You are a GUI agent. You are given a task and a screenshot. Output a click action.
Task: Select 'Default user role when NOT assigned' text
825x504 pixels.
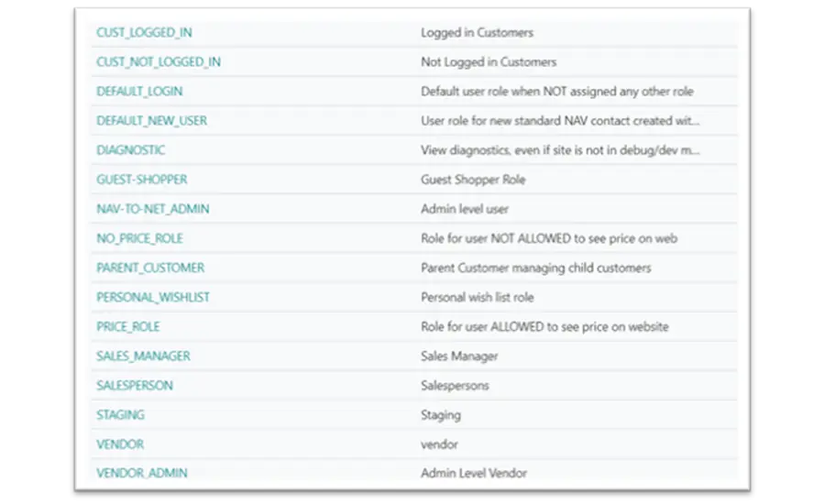(x=556, y=92)
